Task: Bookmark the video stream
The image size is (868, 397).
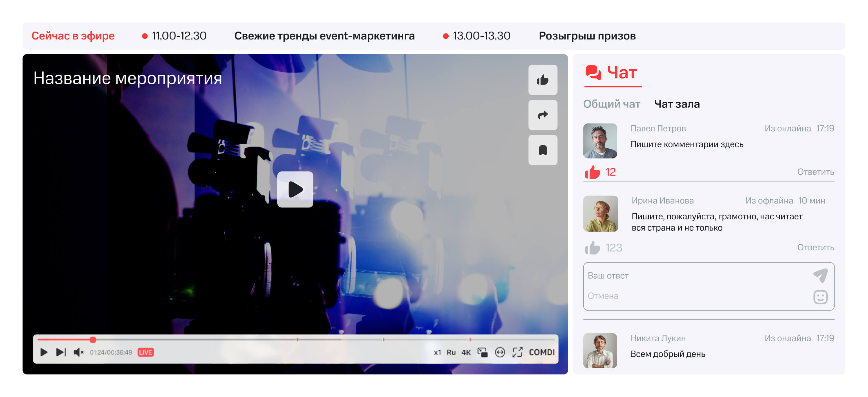Action: click(x=542, y=150)
